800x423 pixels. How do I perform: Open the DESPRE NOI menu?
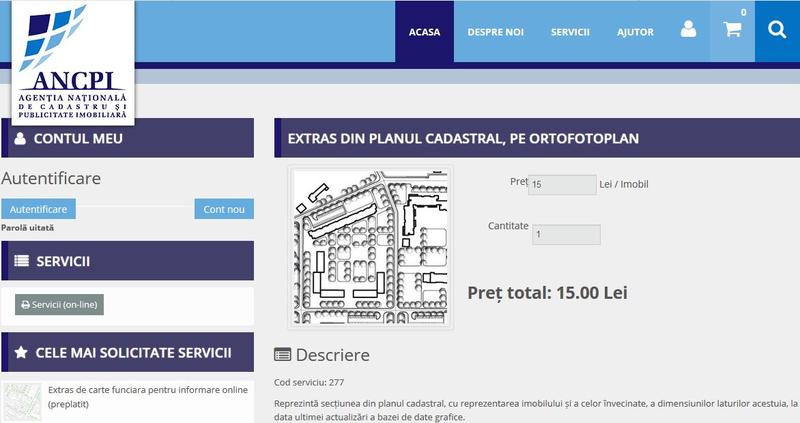tap(495, 32)
